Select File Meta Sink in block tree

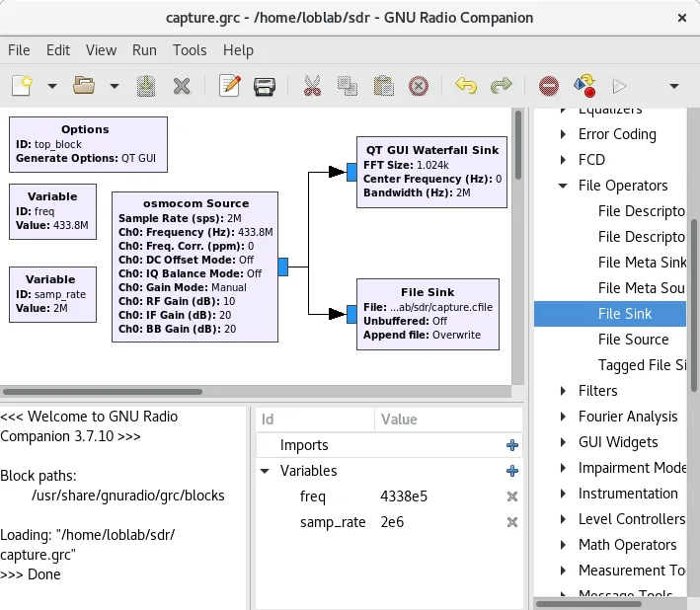point(610,263)
